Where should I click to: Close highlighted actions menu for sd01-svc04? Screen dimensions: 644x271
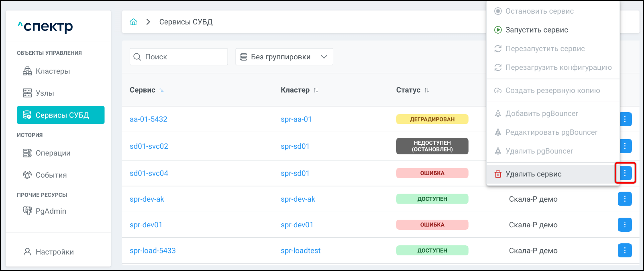click(625, 173)
